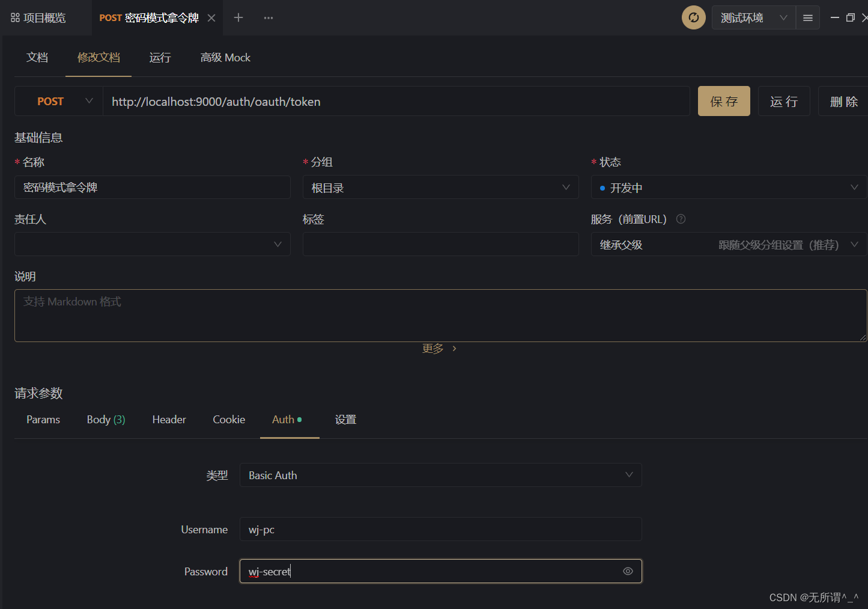Viewport: 868px width, 609px height.
Task: Close the 密码模式拿令牌 request tab
Action: (211, 18)
